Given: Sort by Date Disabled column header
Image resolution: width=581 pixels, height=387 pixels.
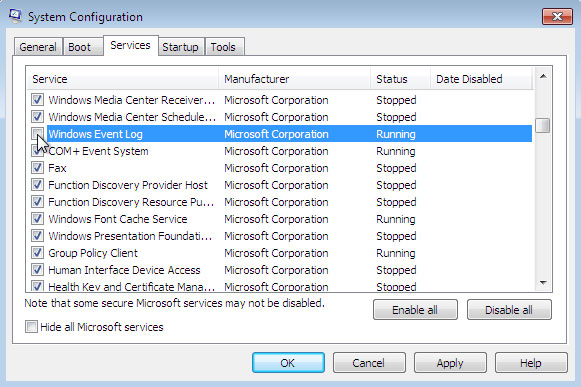Looking at the screenshot, I should [481, 79].
